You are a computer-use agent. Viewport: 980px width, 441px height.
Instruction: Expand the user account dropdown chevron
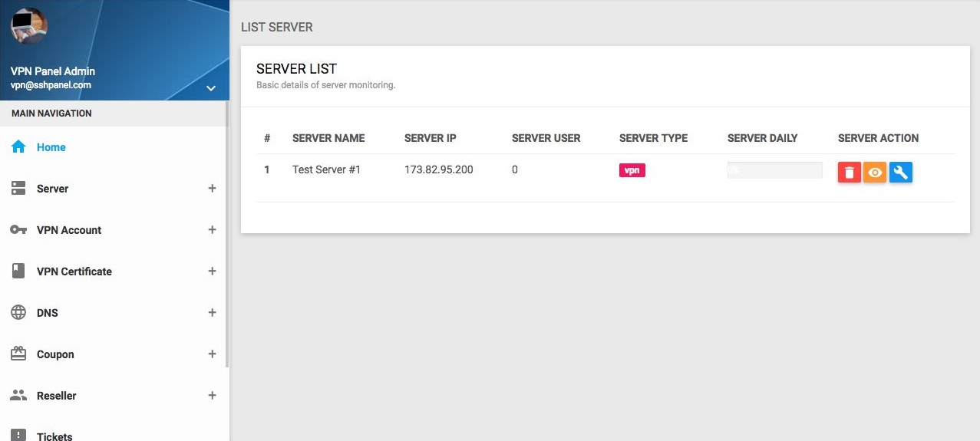(x=212, y=89)
